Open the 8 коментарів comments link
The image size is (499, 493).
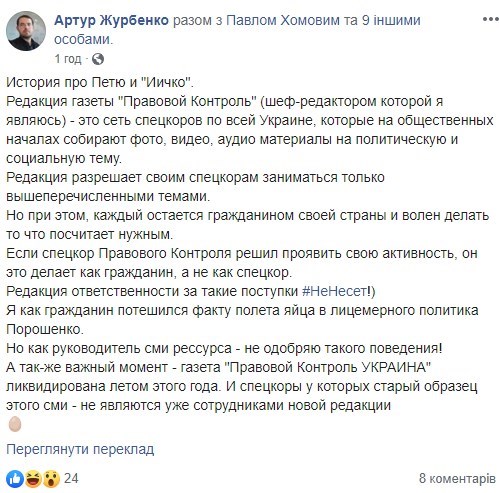457,479
